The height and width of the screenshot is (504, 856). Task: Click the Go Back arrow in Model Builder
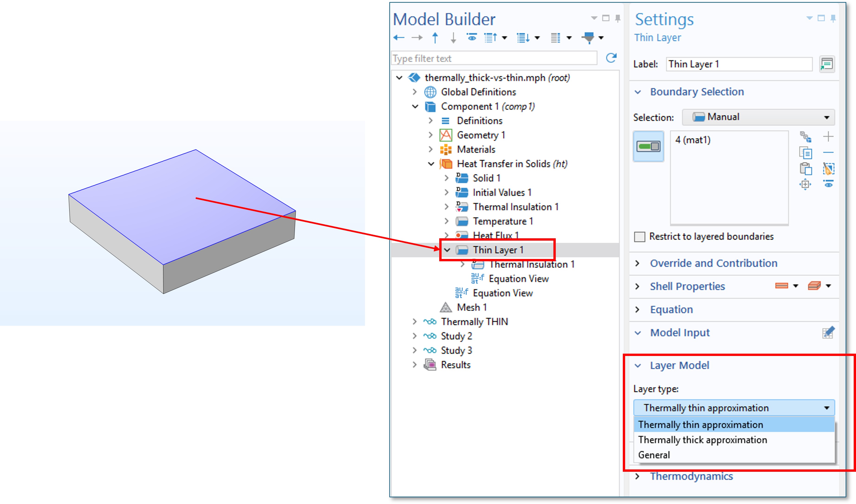(x=399, y=38)
